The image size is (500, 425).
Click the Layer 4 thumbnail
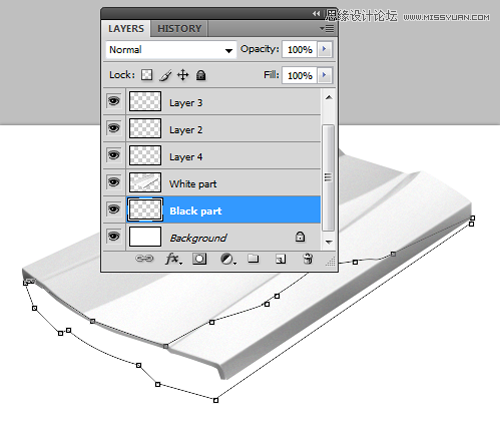click(x=145, y=155)
